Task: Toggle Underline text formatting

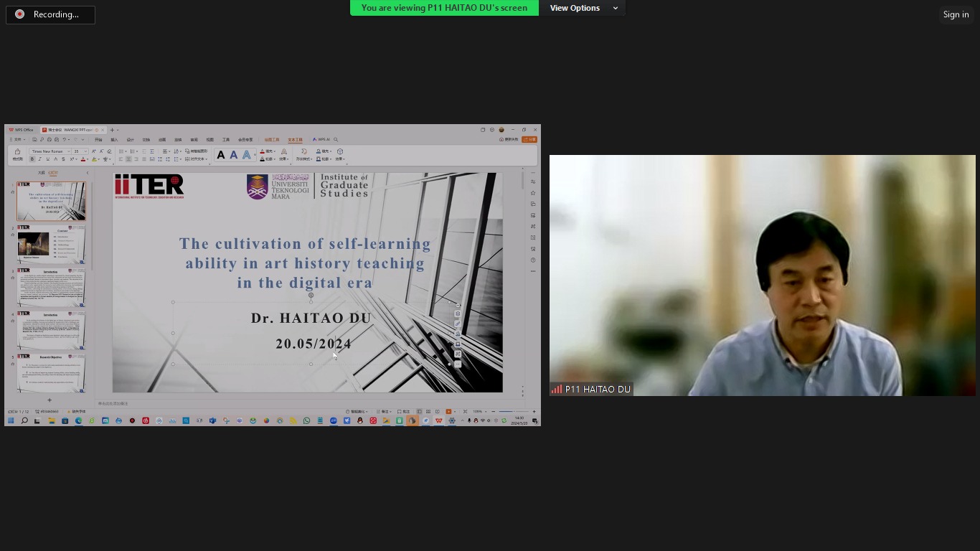Action: coord(47,159)
